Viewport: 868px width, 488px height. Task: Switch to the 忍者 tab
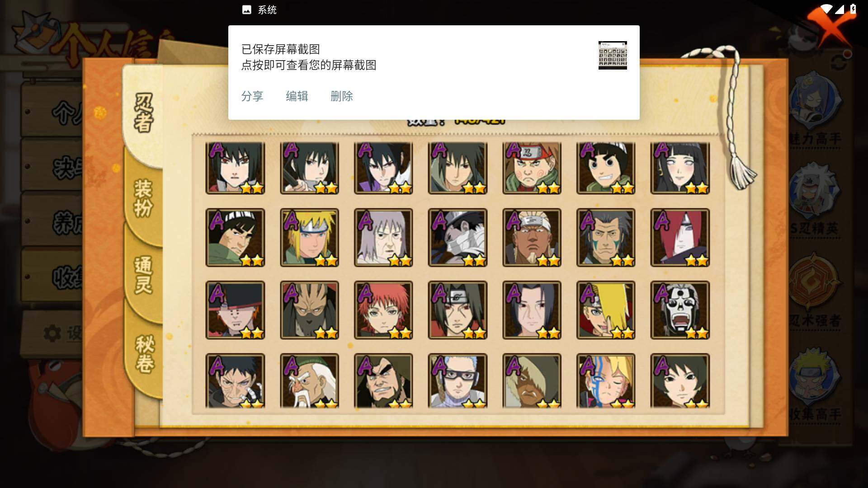tap(143, 113)
